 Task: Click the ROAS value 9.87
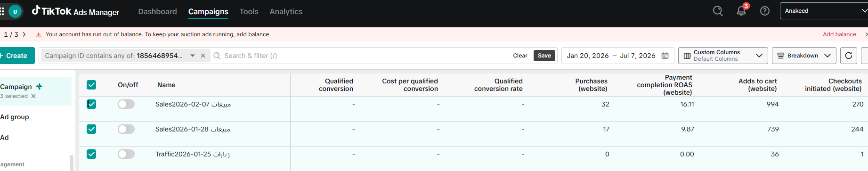pyautogui.click(x=688, y=129)
